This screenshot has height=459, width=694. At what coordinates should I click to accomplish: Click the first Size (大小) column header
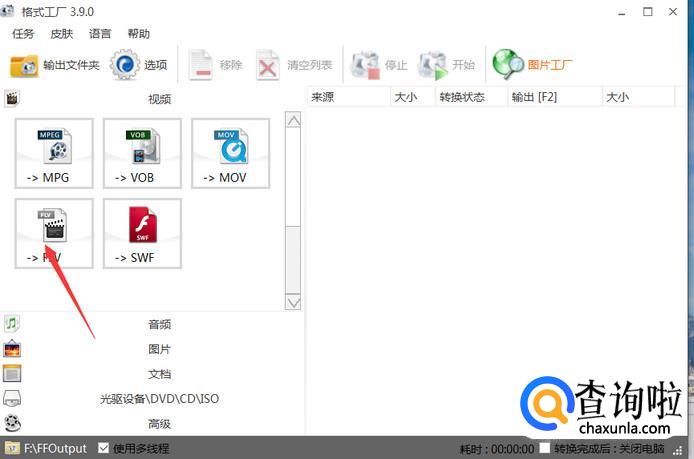(413, 97)
